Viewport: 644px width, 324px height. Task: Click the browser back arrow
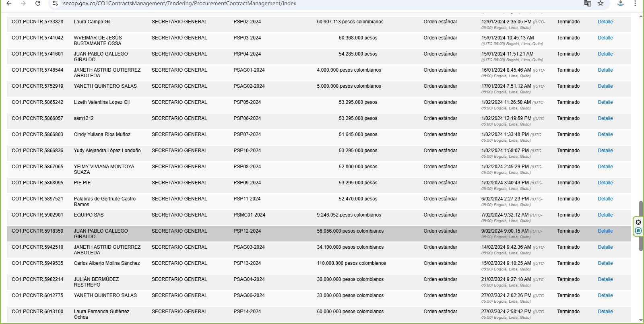click(9, 4)
